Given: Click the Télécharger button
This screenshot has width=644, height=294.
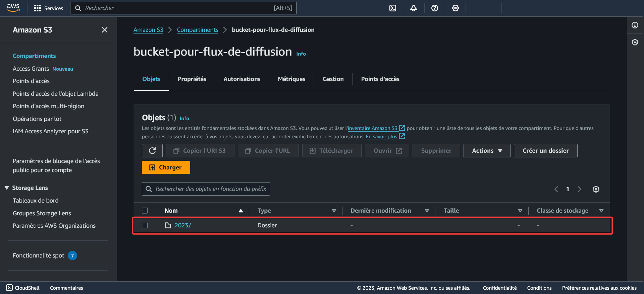Looking at the screenshot, I should click(332, 151).
